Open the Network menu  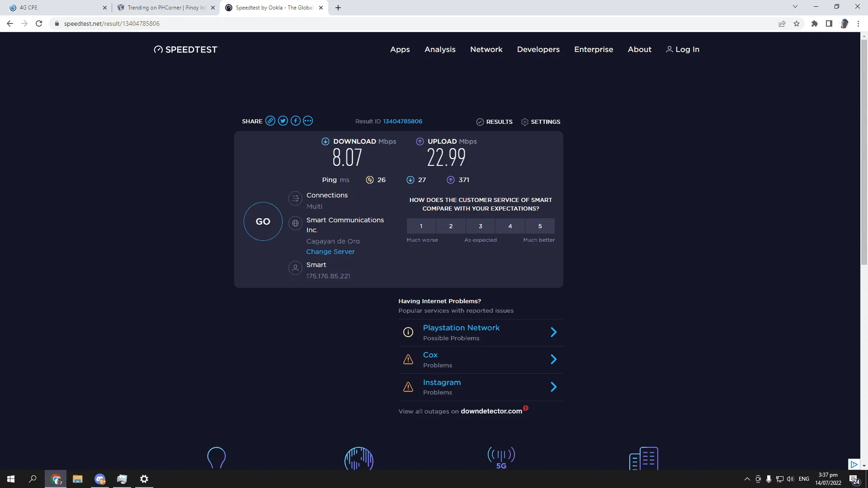[486, 49]
